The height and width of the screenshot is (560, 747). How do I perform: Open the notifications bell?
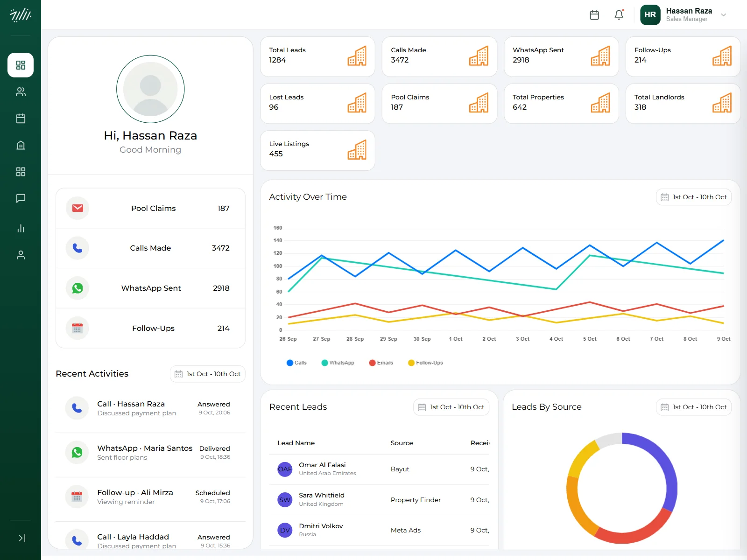pos(619,15)
